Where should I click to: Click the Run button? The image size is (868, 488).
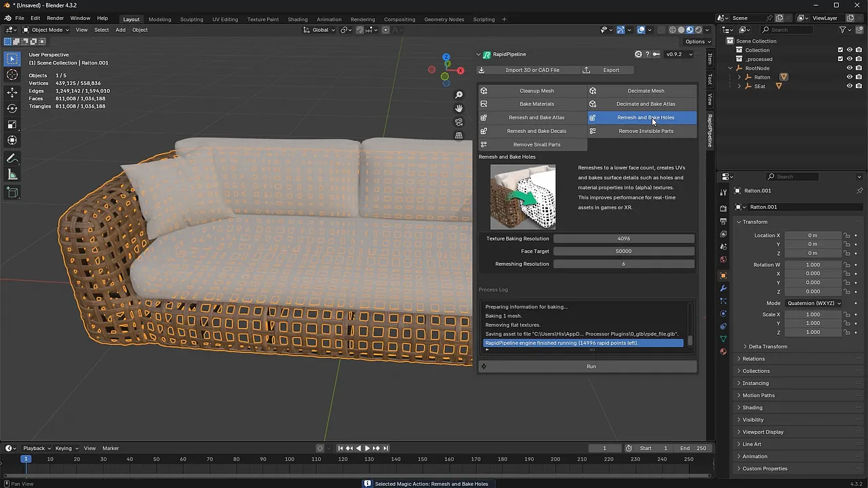coord(587,367)
